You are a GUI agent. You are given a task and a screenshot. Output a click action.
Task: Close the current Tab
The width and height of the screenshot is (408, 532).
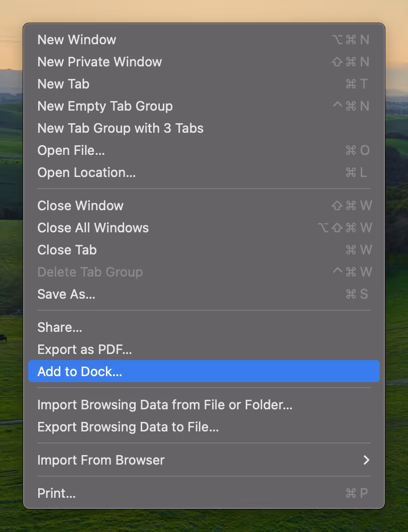(x=67, y=250)
